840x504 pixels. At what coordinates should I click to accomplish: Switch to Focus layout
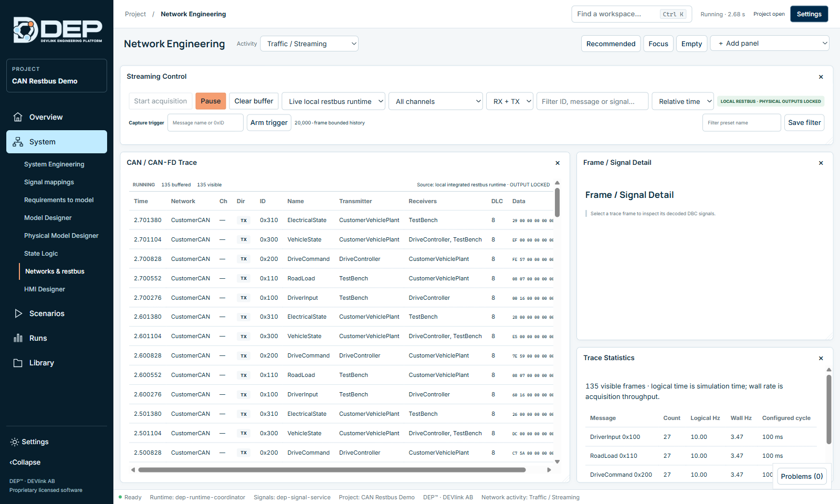coord(658,44)
